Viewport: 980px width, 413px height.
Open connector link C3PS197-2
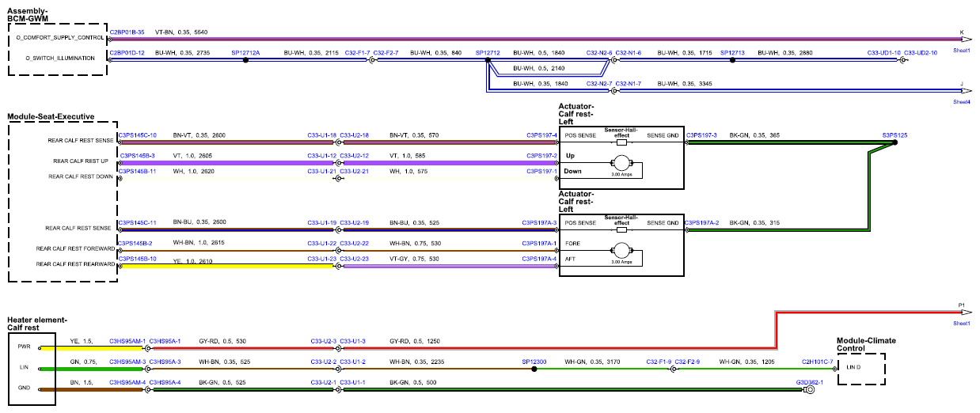point(542,156)
